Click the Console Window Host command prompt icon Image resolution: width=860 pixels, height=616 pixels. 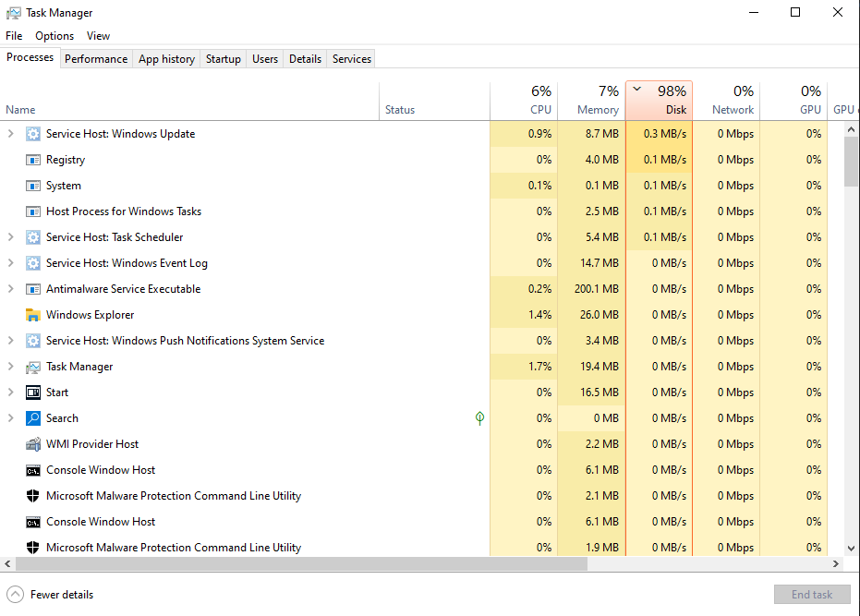(x=33, y=469)
